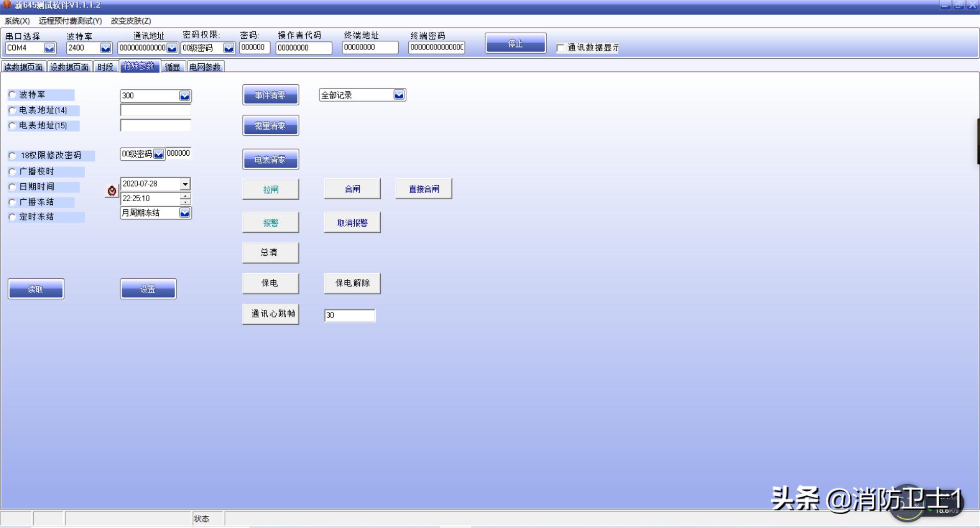
Task: Click the 取消报警 button
Action: click(352, 223)
